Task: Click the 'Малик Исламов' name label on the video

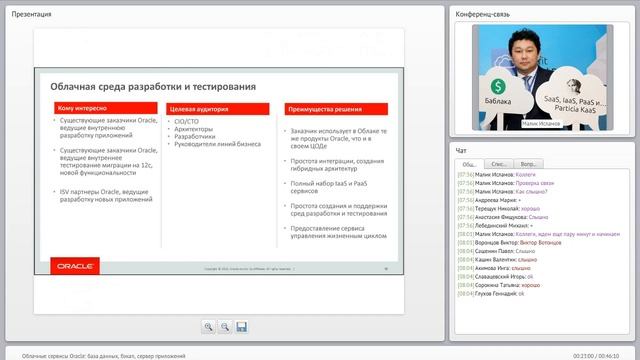Action: tap(541, 124)
